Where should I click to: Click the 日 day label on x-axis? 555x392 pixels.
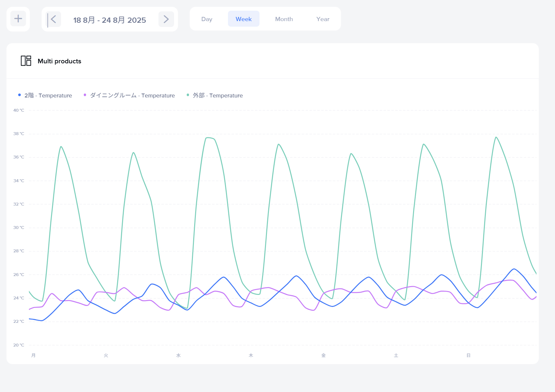pos(468,355)
